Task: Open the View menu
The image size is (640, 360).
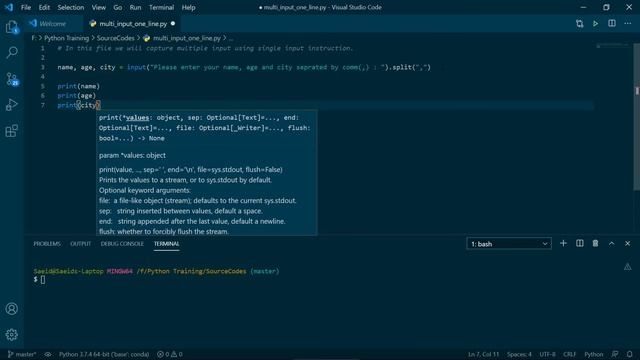Action: tap(98, 7)
